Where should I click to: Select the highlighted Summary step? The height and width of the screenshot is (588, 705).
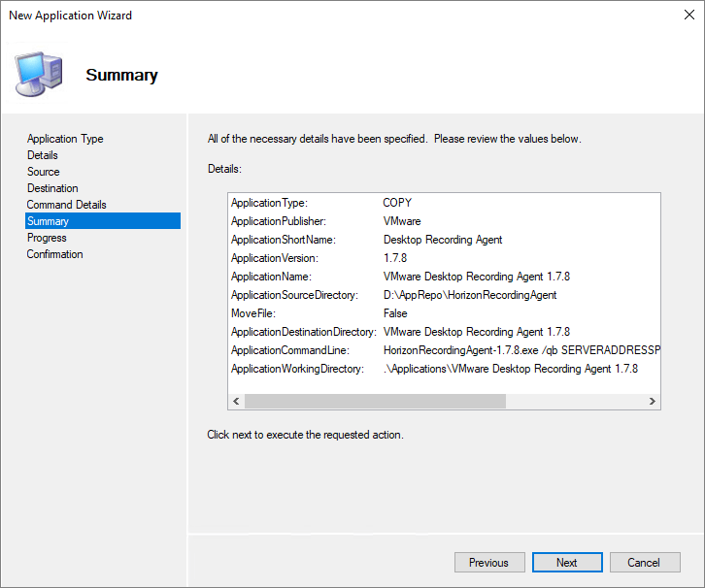[x=49, y=221]
